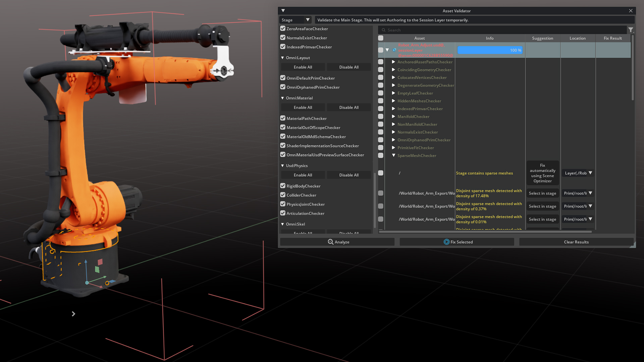The height and width of the screenshot is (362, 644).
Task: Click Disable All under Omni:Material
Action: pyautogui.click(x=349, y=107)
